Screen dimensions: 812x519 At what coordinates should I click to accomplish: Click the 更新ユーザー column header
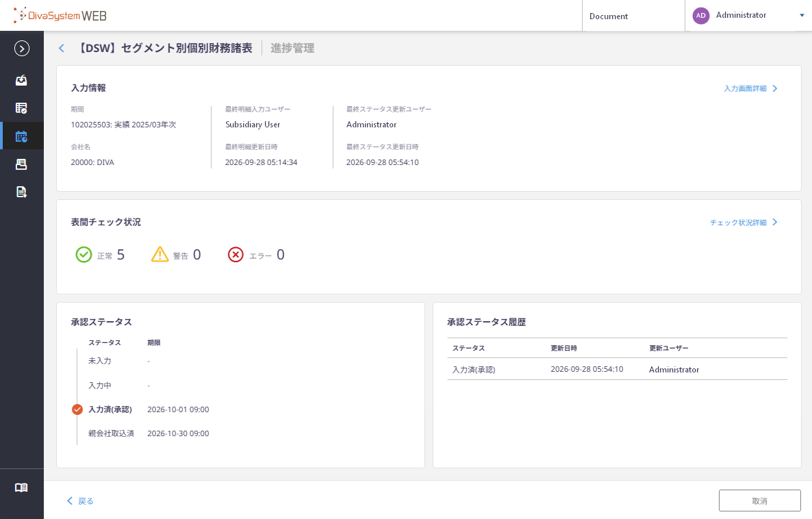tap(669, 348)
